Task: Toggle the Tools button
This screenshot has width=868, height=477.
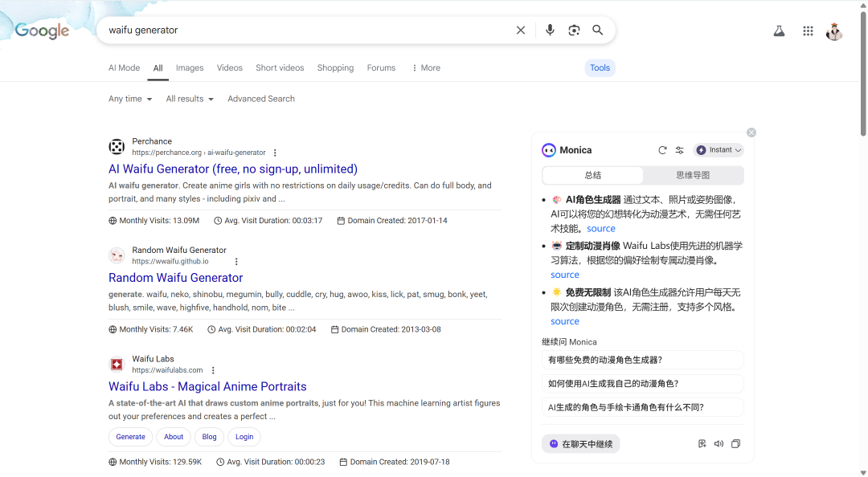Action: pos(600,68)
